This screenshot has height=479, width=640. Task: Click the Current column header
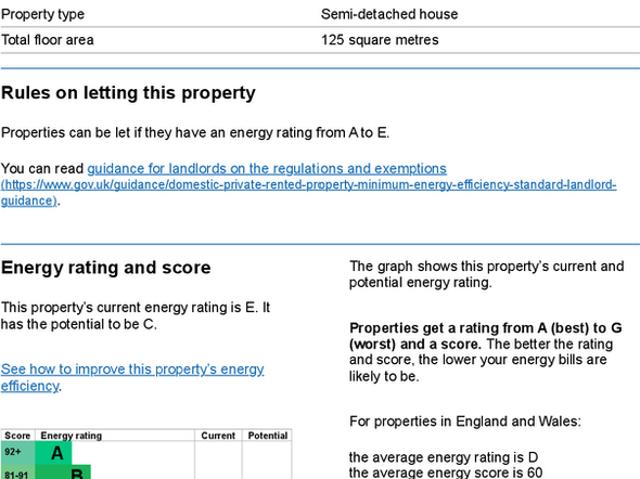click(x=218, y=436)
